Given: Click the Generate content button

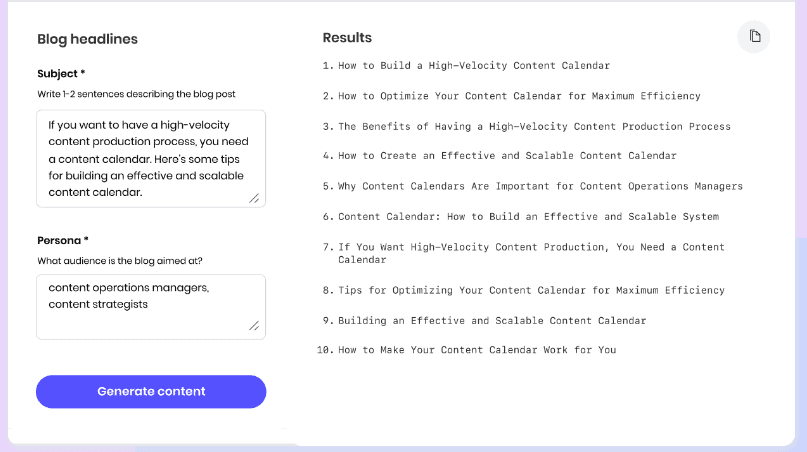Looking at the screenshot, I should pyautogui.click(x=151, y=392).
